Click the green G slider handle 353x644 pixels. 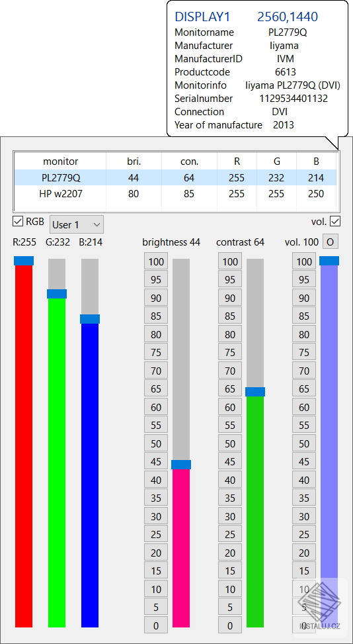[57, 294]
